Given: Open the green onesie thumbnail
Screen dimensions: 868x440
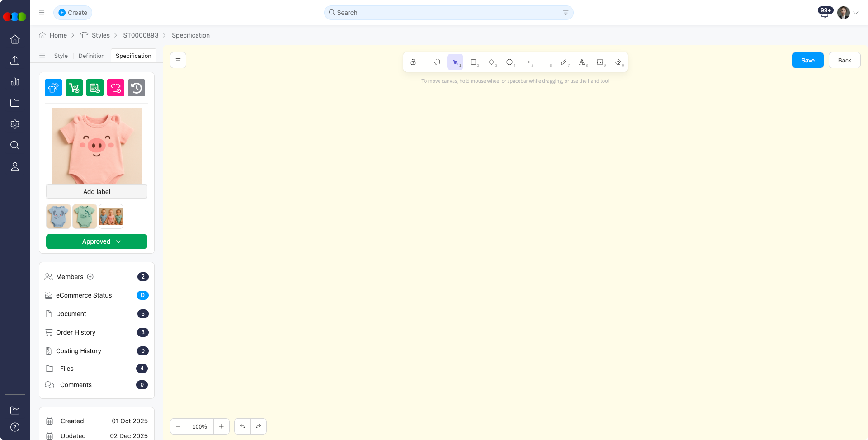Looking at the screenshot, I should (85, 216).
